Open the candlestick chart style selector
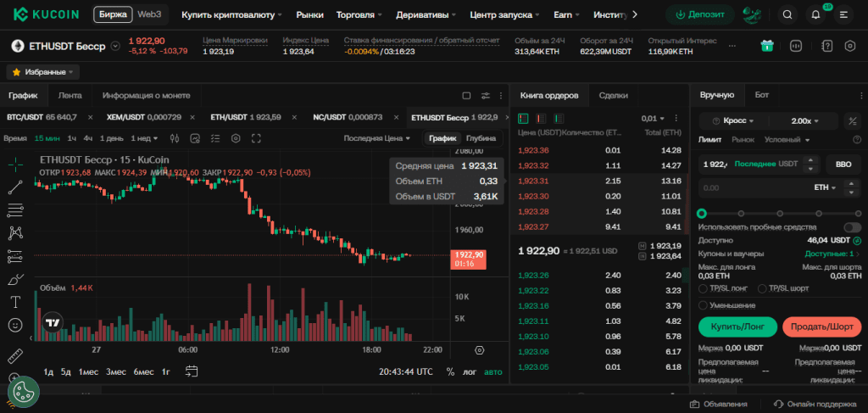Viewport: 868px width, 413px height. pyautogui.click(x=175, y=138)
